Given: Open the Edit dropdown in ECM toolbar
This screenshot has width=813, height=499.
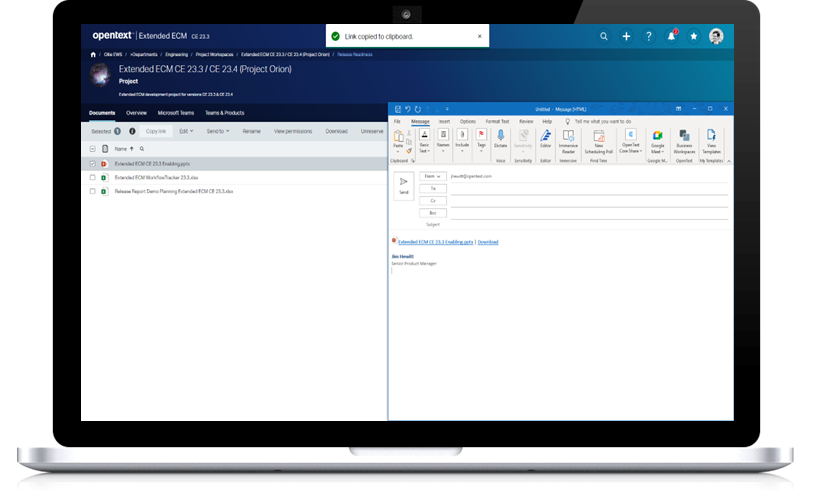Looking at the screenshot, I should point(186,131).
